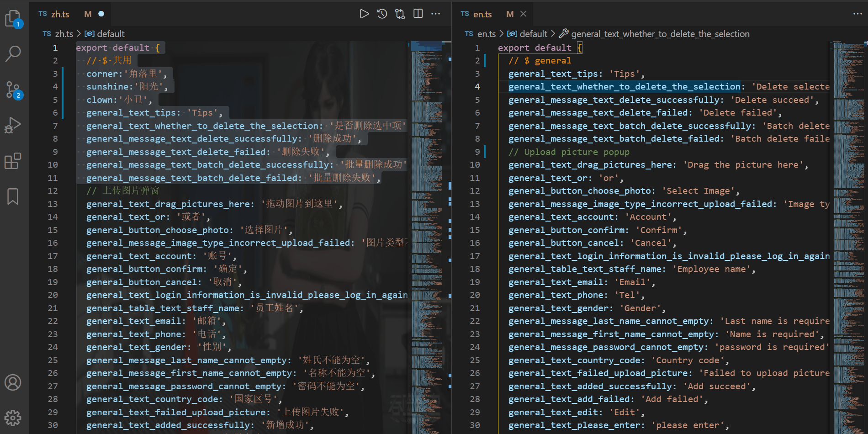Open Source Control showing 2 pending changes

click(x=13, y=90)
